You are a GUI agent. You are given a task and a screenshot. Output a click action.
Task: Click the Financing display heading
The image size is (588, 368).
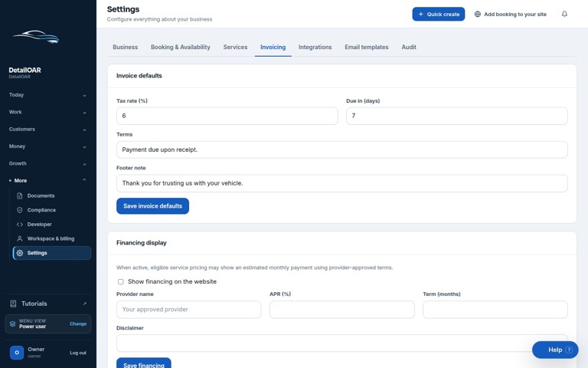[142, 242]
